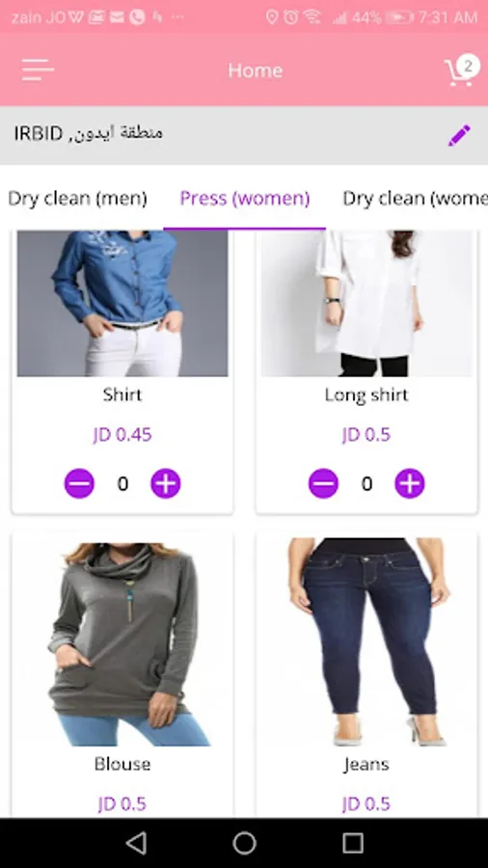The height and width of the screenshot is (868, 488).
Task: Tap the Android home circle button
Action: click(x=244, y=843)
